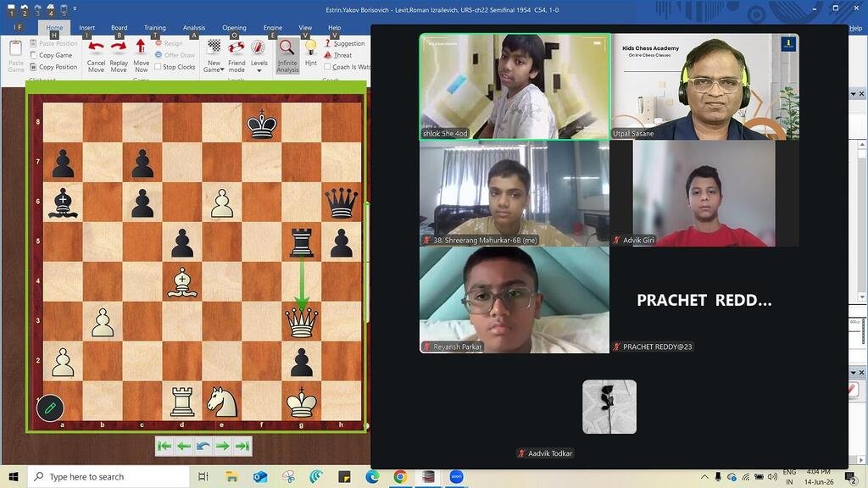Click the Threat warning item
The image size is (868, 488).
tap(338, 55)
